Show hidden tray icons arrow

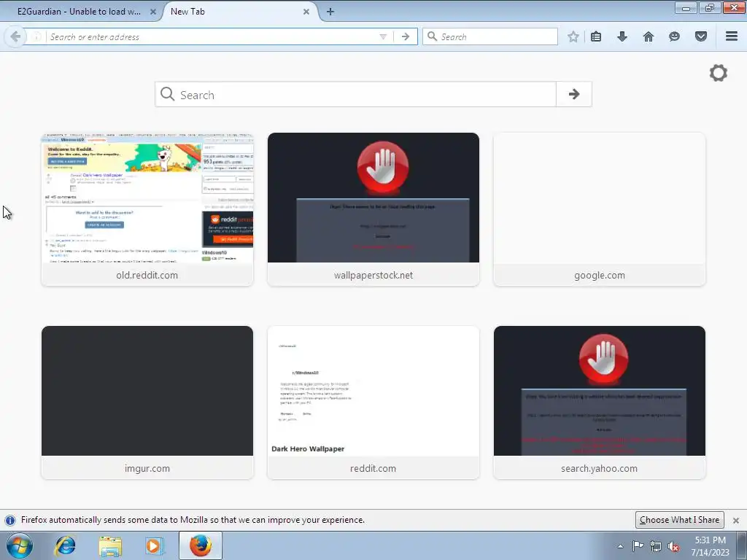(x=620, y=545)
